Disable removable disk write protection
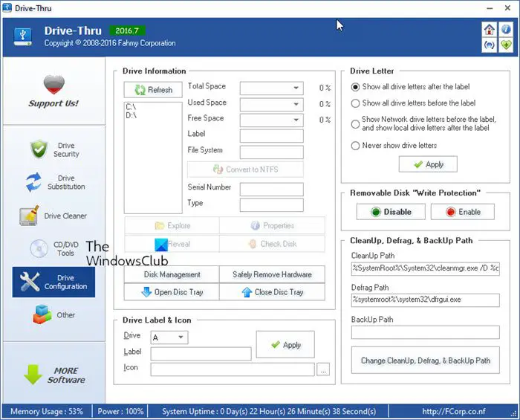520x420 pixels. pos(391,212)
